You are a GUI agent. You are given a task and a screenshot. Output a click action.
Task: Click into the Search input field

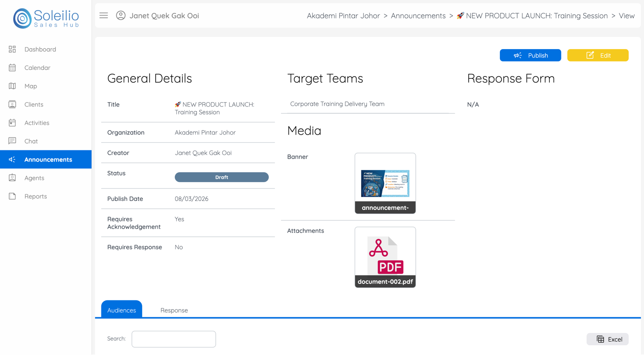click(x=173, y=339)
